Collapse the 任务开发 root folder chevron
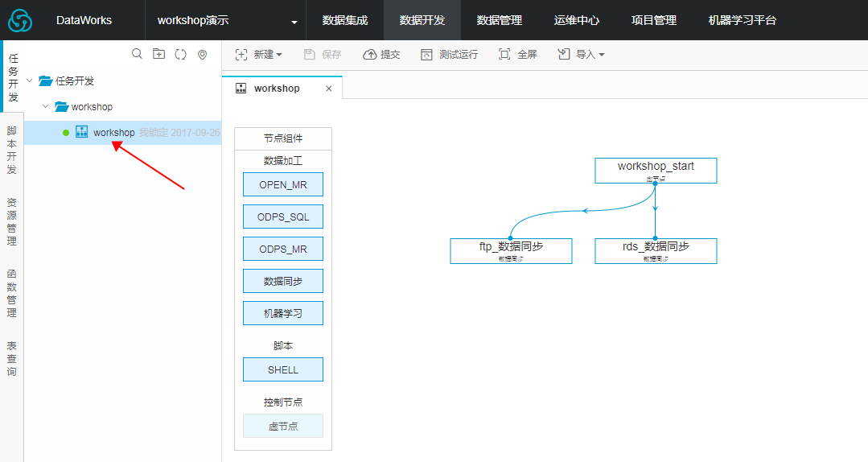The image size is (868, 462). [x=30, y=80]
